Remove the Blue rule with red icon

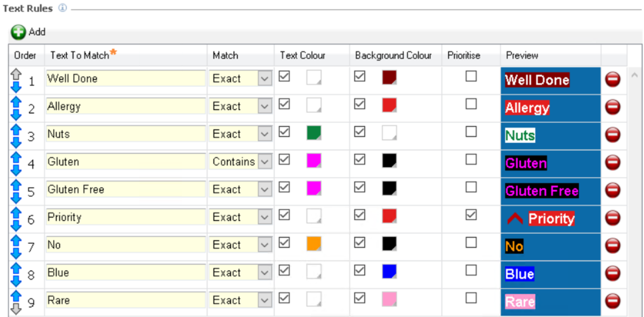click(612, 274)
